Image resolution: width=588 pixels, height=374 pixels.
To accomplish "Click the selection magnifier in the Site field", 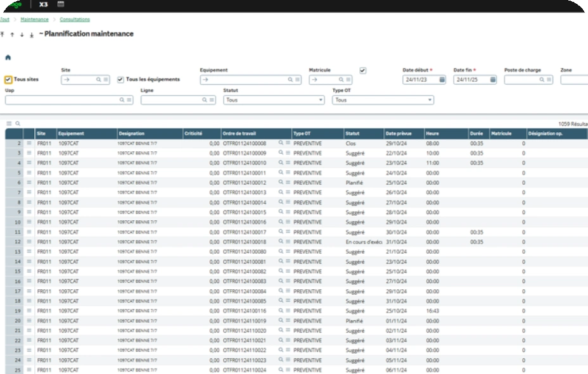I will click(x=99, y=80).
